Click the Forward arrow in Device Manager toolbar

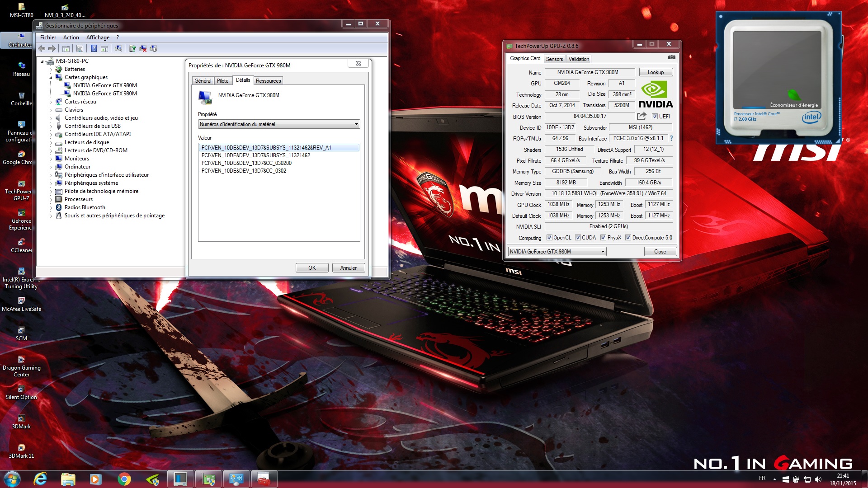[x=52, y=48]
